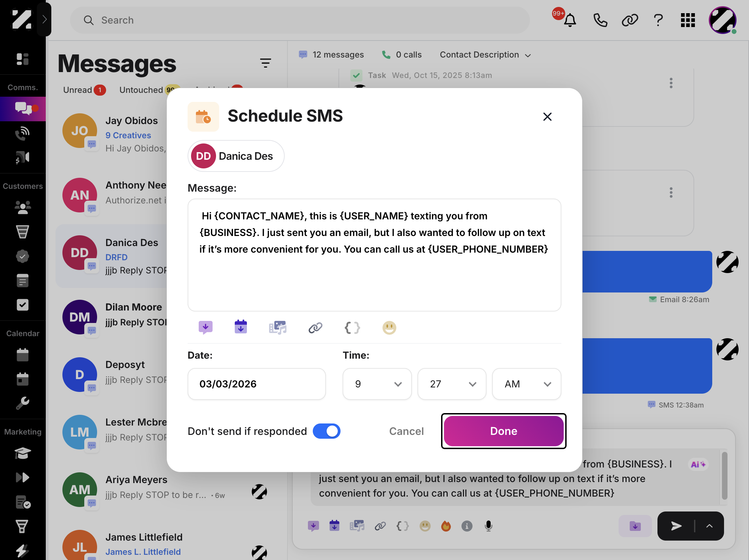Viewport: 749px width, 560px height.
Task: Open graduation cap icon under Marketing
Action: coord(23,453)
